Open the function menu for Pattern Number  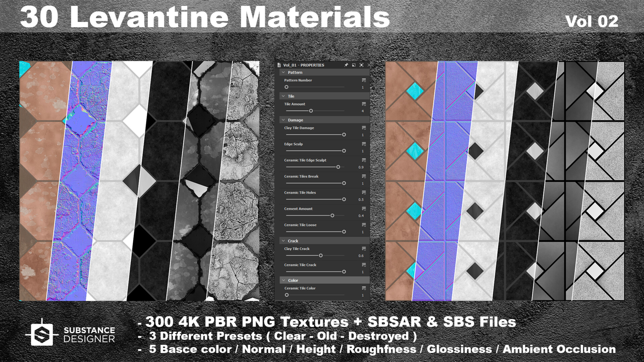[x=364, y=79]
